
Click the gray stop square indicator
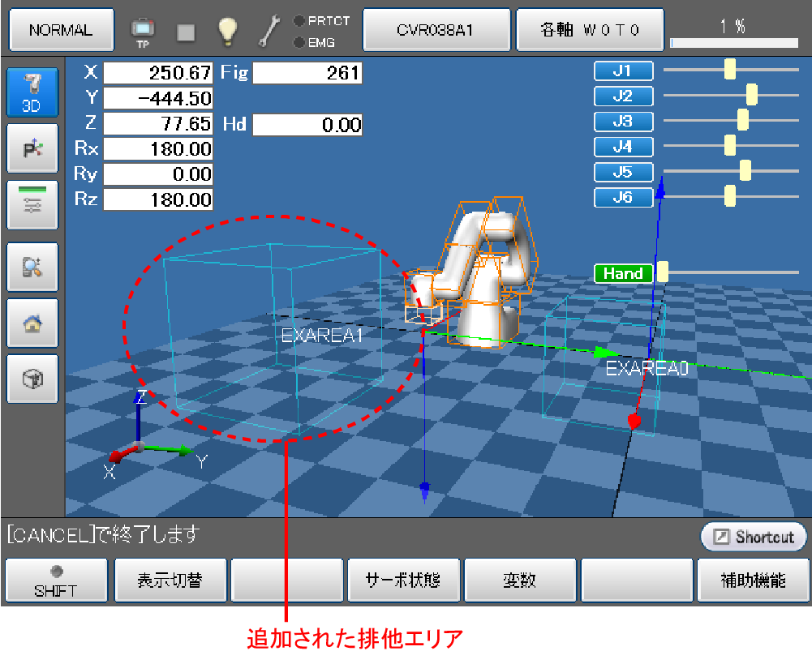click(x=186, y=32)
